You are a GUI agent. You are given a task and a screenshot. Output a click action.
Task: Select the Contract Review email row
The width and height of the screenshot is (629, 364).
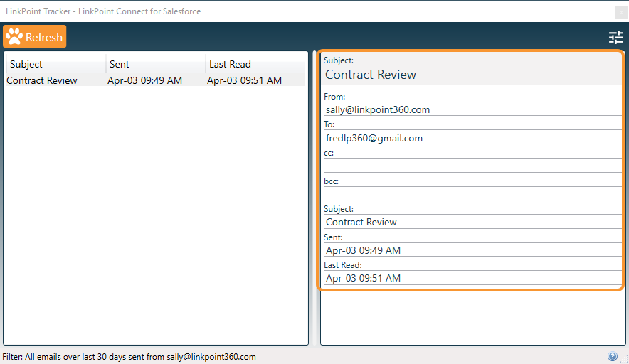pos(42,80)
